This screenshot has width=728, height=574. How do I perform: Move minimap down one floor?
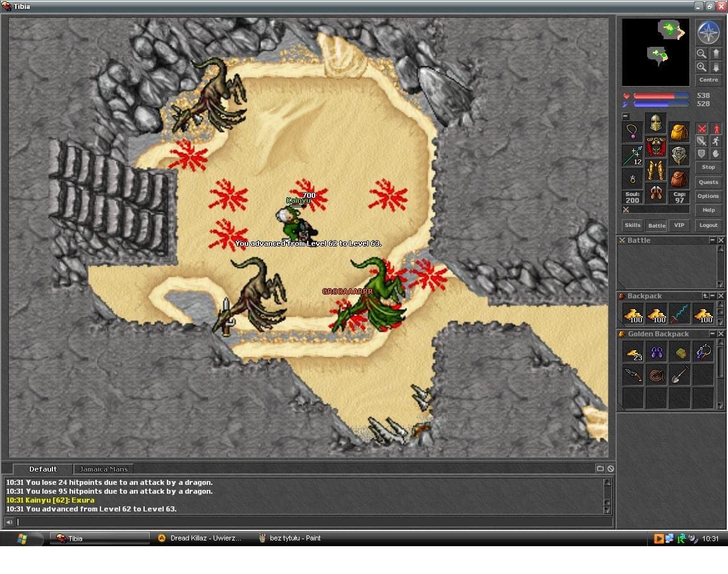point(715,67)
